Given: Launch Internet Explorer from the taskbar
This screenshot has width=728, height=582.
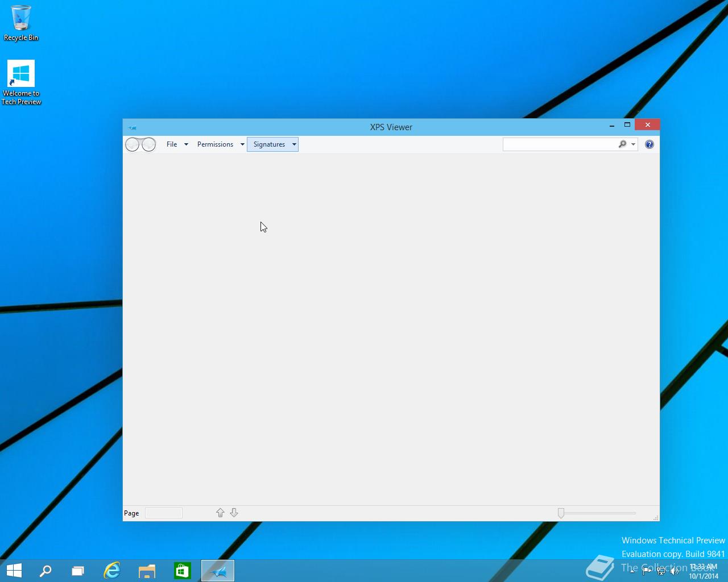Looking at the screenshot, I should pos(112,571).
